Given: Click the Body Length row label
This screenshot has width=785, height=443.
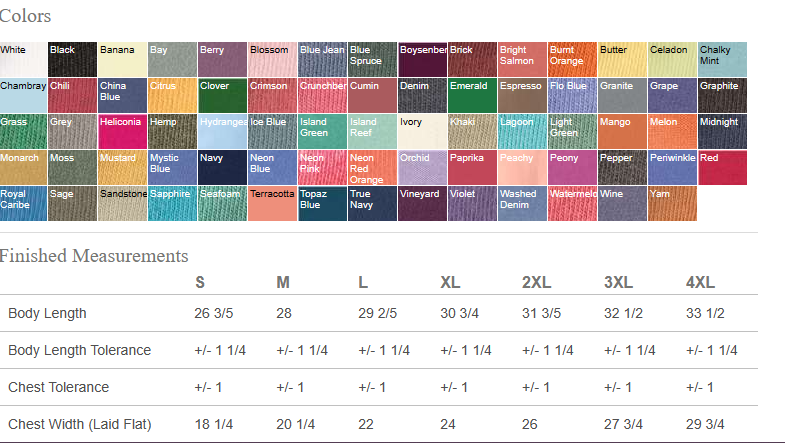Looking at the screenshot, I should click(47, 313).
